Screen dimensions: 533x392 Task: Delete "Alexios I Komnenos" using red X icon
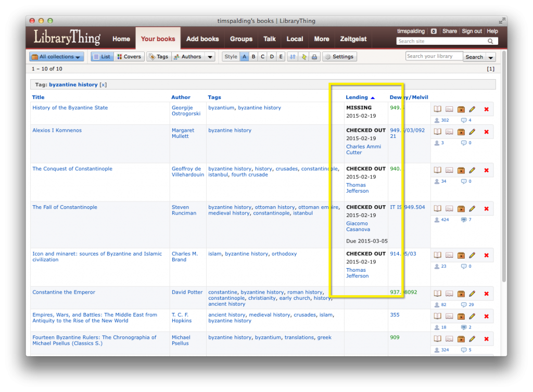(486, 132)
